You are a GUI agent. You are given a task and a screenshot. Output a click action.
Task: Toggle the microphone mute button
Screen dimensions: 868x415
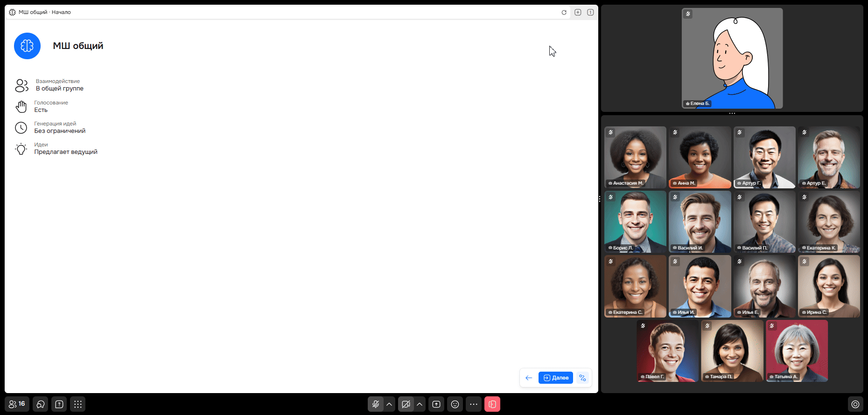pyautogui.click(x=376, y=404)
